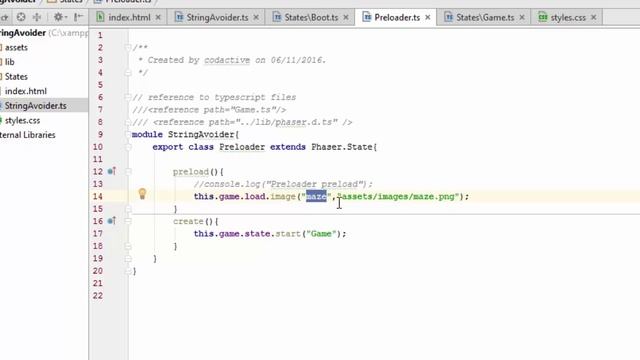Select the Preloader.ts tab
Viewport: 640px width, 360px height.
click(397, 18)
